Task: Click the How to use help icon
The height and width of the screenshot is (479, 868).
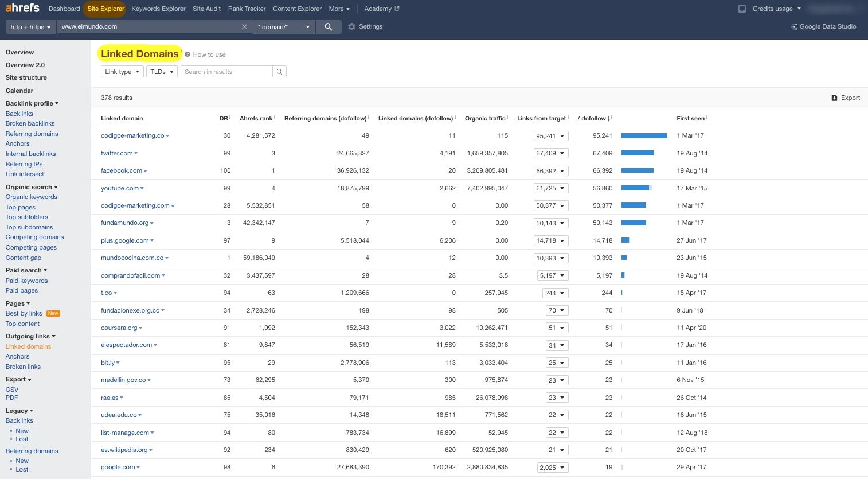Action: pos(187,54)
